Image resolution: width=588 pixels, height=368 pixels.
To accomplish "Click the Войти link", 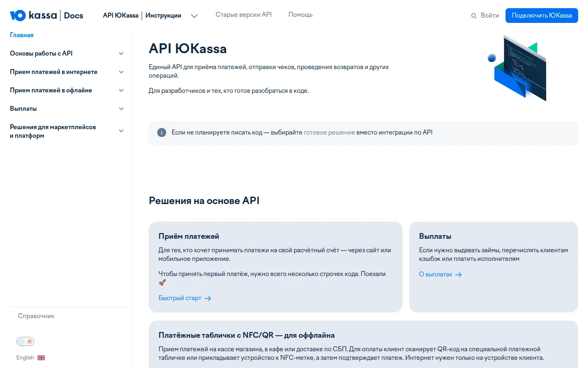I will (490, 16).
